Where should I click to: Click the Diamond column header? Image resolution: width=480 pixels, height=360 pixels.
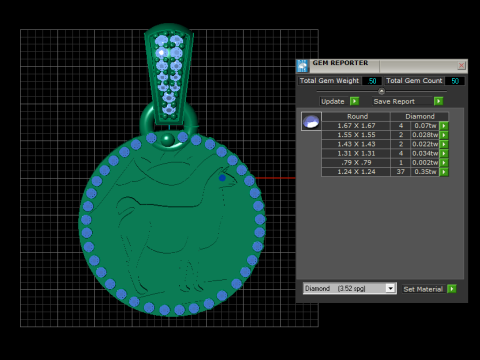tap(419, 116)
